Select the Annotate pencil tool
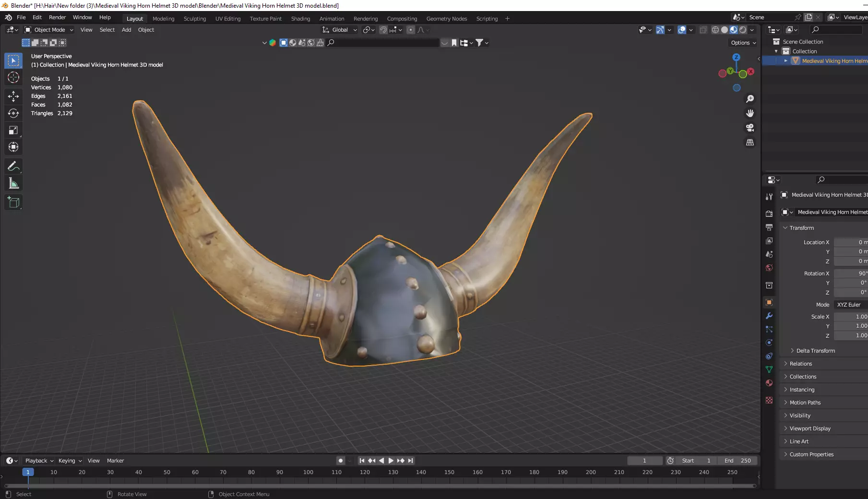Screen dimensions: 868x499 [x=13, y=166]
